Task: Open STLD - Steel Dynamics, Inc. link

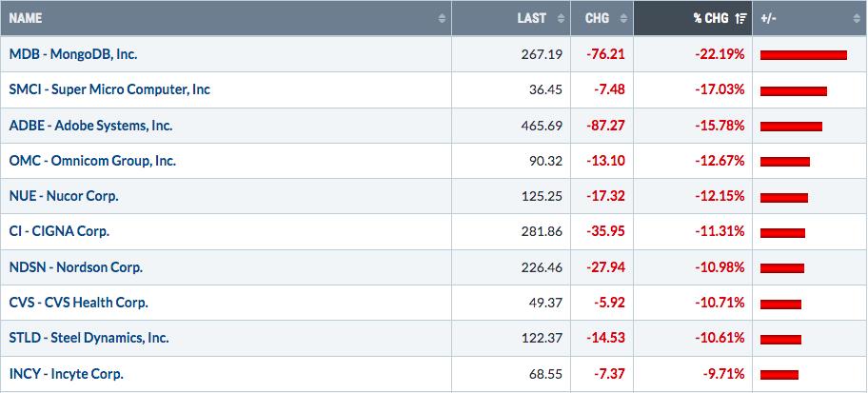Action: (x=89, y=338)
